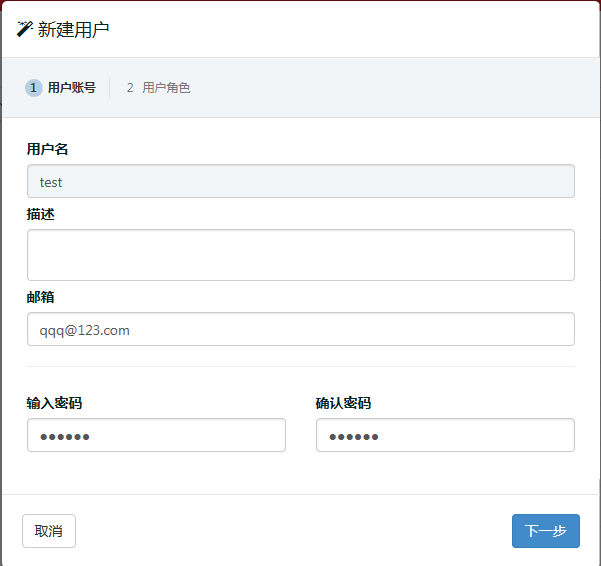Click the 确认密码 label
The image size is (601, 566).
[343, 403]
